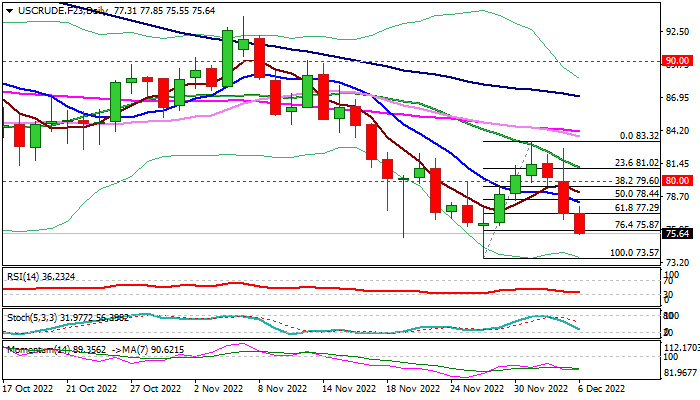Screen dimensions: 700x400
Task: Select the '27 Oct 2022' date label
Action: pos(156,388)
